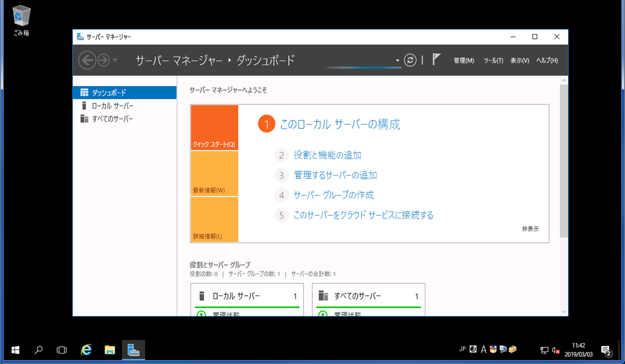Switch input language via the JP indicator
This screenshot has height=364, width=625.
pyautogui.click(x=462, y=349)
